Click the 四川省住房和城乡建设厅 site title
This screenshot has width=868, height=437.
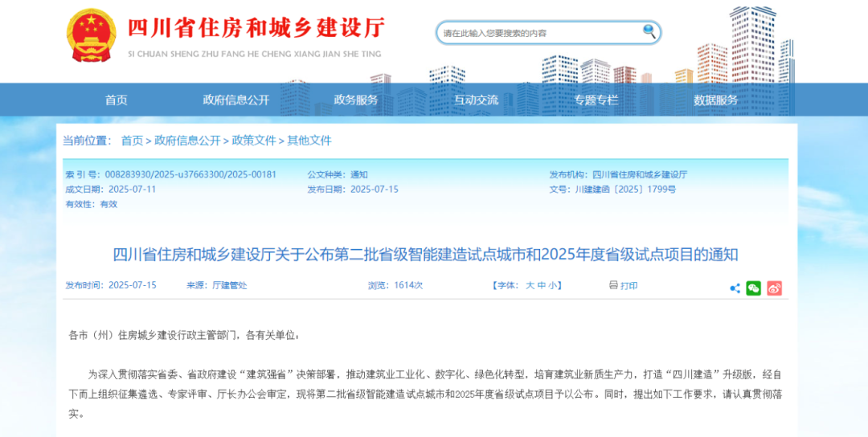click(256, 27)
